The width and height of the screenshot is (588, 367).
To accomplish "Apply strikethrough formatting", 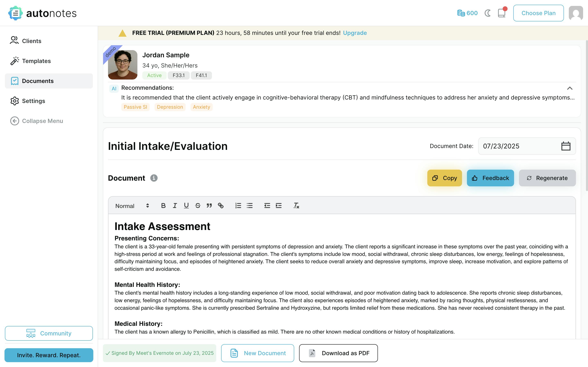I will click(198, 206).
